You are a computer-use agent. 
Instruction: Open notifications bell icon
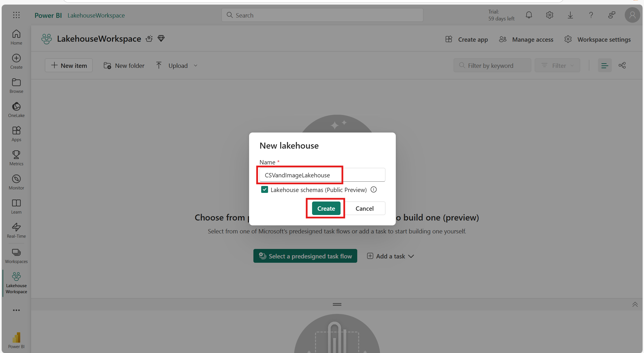(x=529, y=15)
